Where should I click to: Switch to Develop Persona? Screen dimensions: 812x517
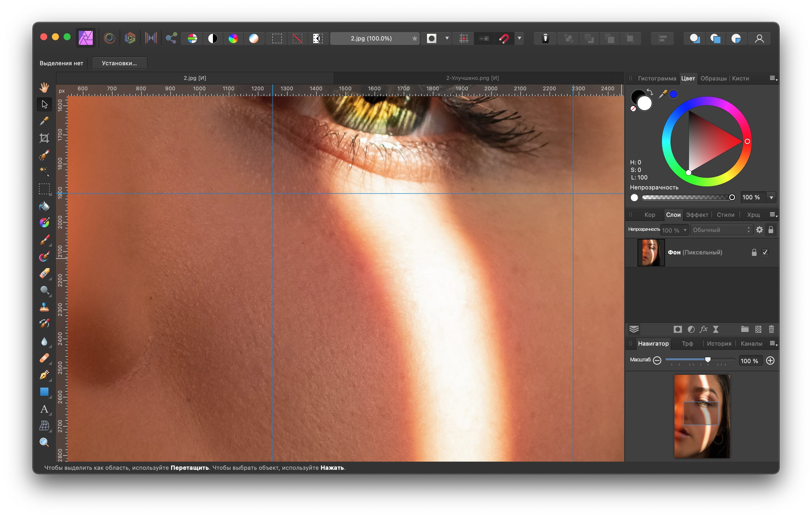click(x=130, y=38)
